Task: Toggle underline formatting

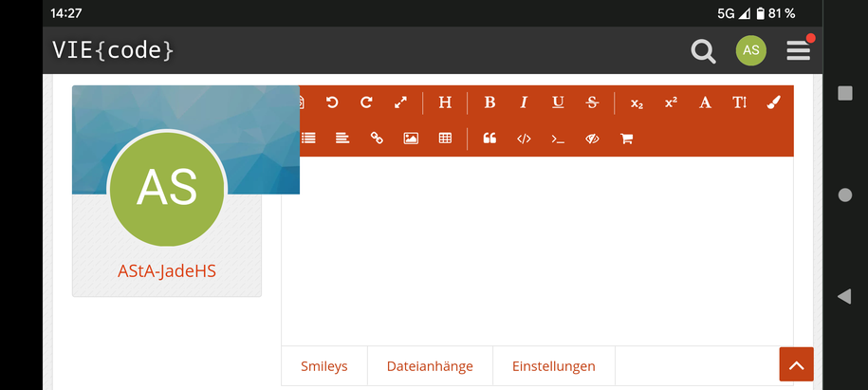Action: coord(558,102)
